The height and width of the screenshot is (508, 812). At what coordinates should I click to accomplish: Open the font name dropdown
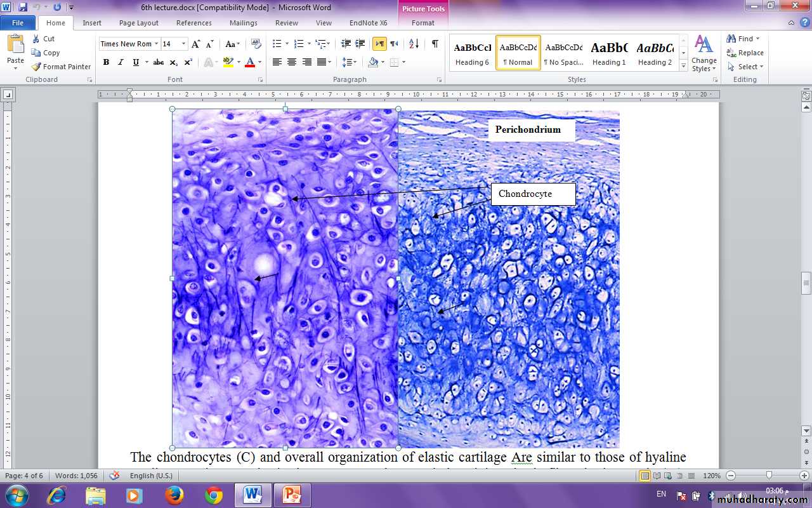[156, 44]
